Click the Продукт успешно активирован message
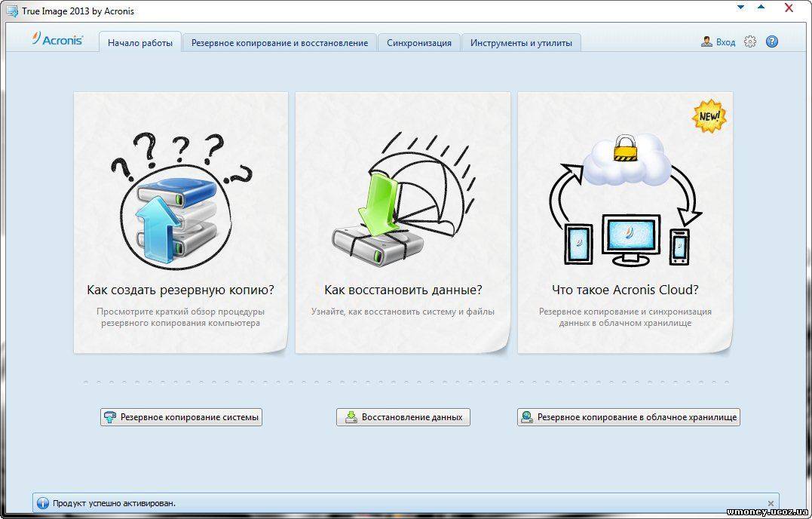The height and width of the screenshot is (519, 812). (x=114, y=503)
